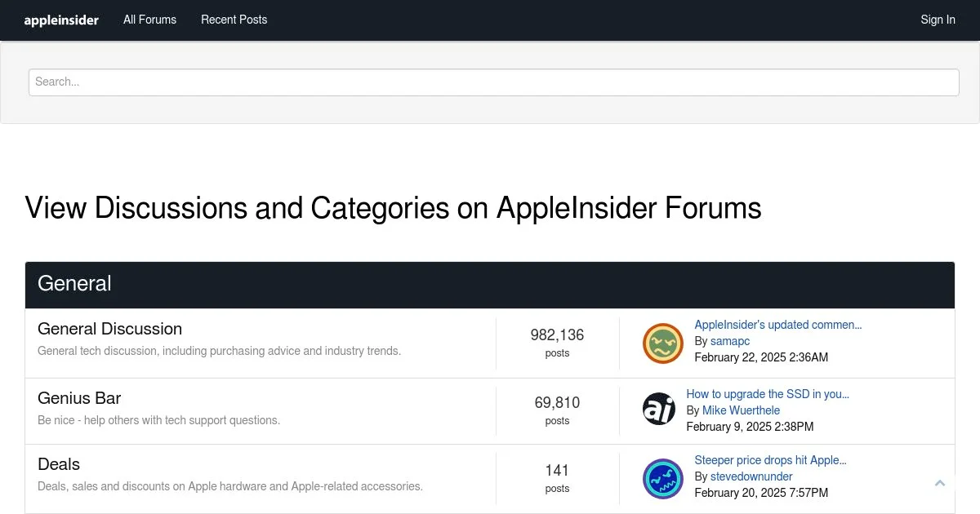980x514 pixels.
Task: Click the 'View Discussions and Categories' page heading
Action: click(x=393, y=208)
